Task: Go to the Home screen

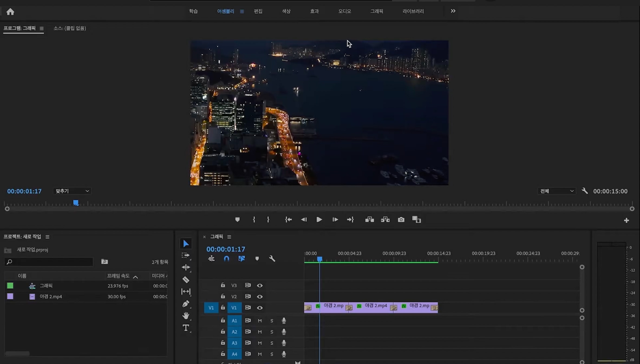Action: pyautogui.click(x=10, y=12)
